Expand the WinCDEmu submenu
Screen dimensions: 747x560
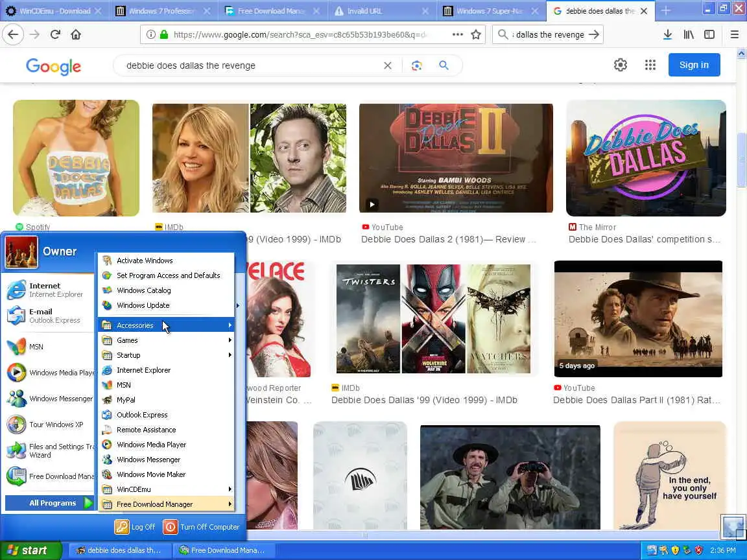[x=167, y=489]
